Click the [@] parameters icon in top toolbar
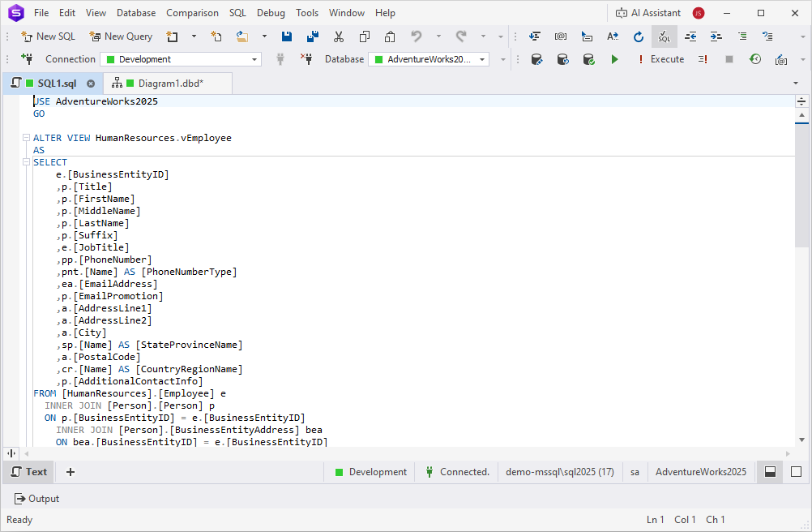Viewport: 812px width, 532px height. pos(560,36)
